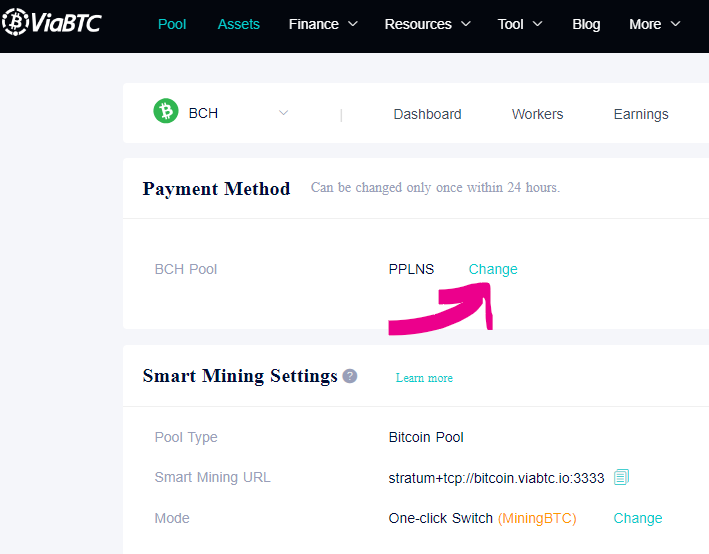
Task: Click the Payment Method heading
Action: [x=216, y=189]
